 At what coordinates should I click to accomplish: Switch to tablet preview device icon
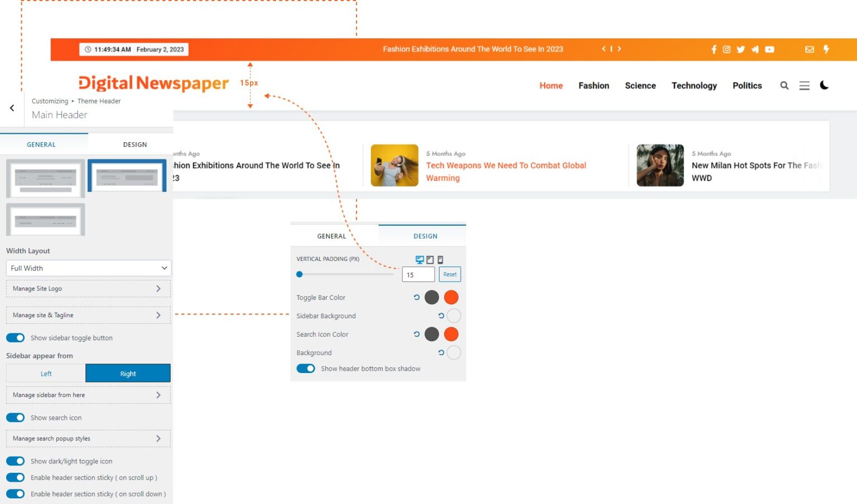click(x=429, y=259)
